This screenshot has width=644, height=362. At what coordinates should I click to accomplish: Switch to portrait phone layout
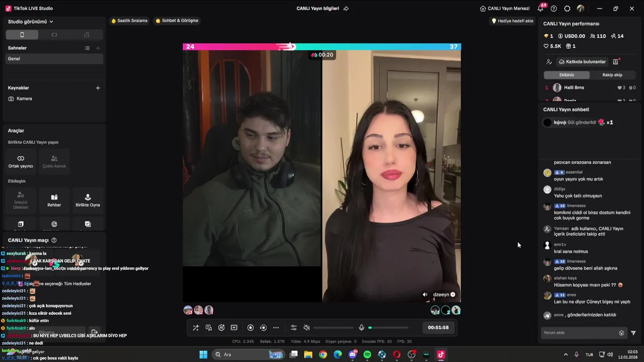pyautogui.click(x=22, y=35)
